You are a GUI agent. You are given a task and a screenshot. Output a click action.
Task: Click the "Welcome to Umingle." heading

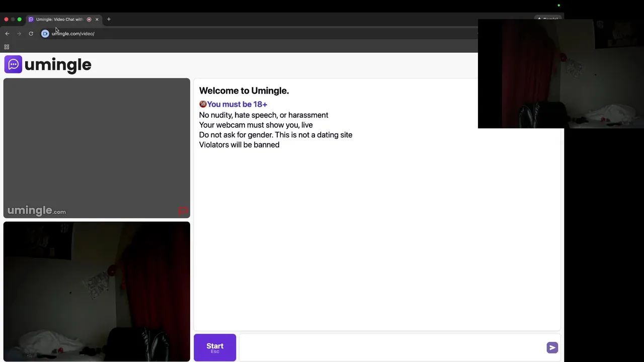tap(244, 91)
